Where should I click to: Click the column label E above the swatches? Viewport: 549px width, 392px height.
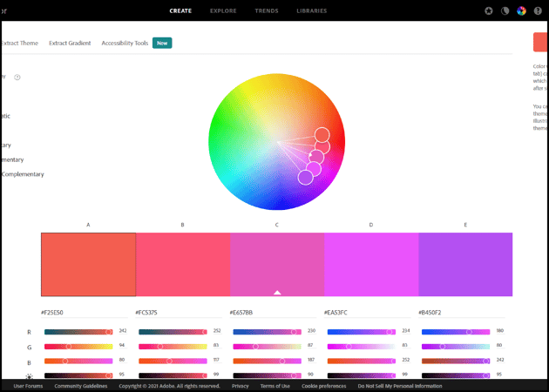point(465,225)
